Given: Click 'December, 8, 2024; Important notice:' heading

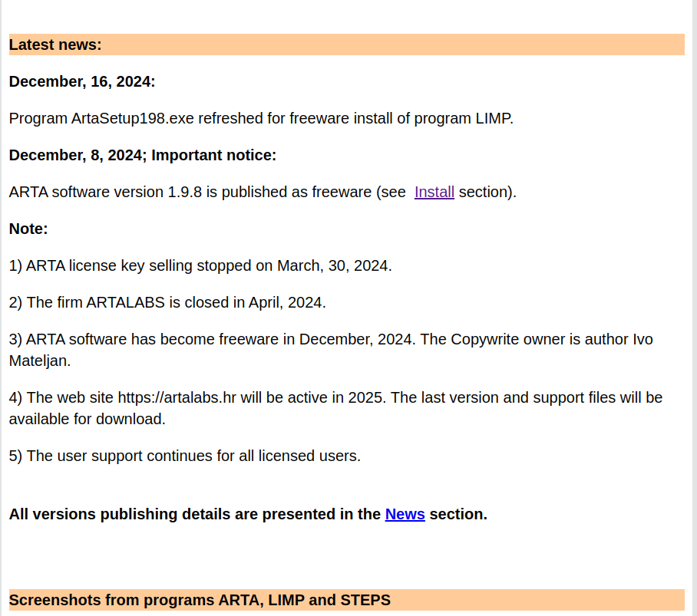Looking at the screenshot, I should (142, 155).
